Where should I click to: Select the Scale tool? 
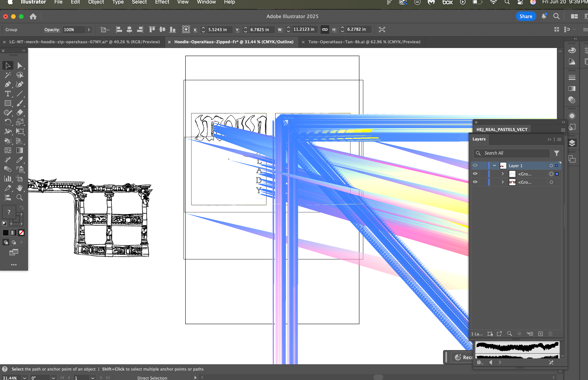click(20, 122)
